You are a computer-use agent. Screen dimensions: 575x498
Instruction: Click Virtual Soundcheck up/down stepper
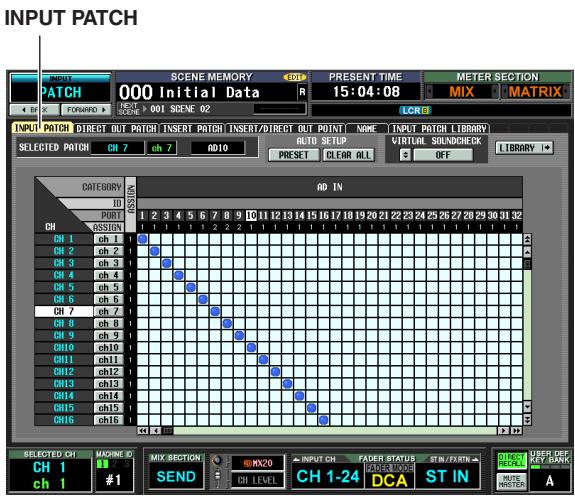tap(405, 155)
